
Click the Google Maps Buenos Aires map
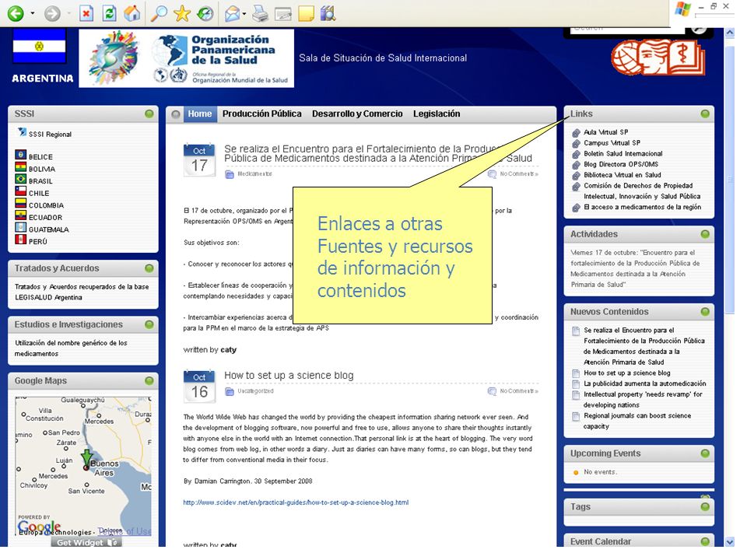click(83, 467)
